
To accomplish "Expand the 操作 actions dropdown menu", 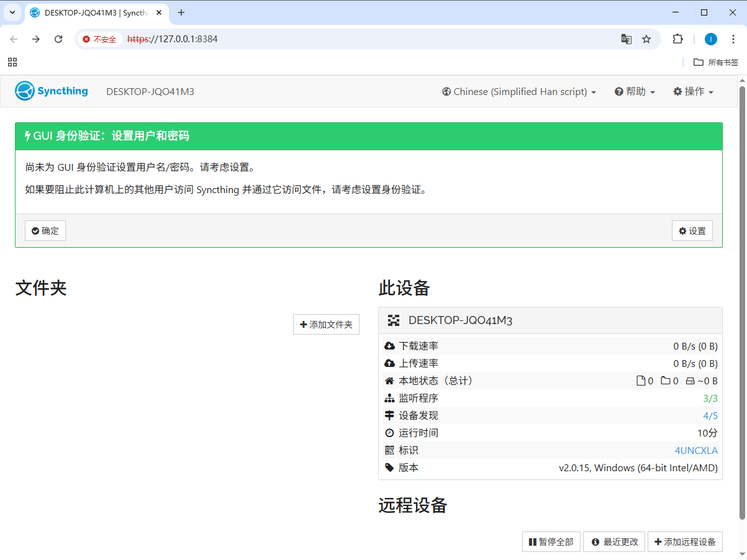I will pyautogui.click(x=693, y=91).
